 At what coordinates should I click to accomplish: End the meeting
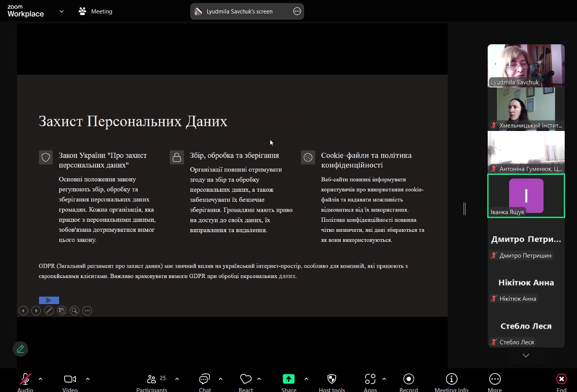point(561,380)
